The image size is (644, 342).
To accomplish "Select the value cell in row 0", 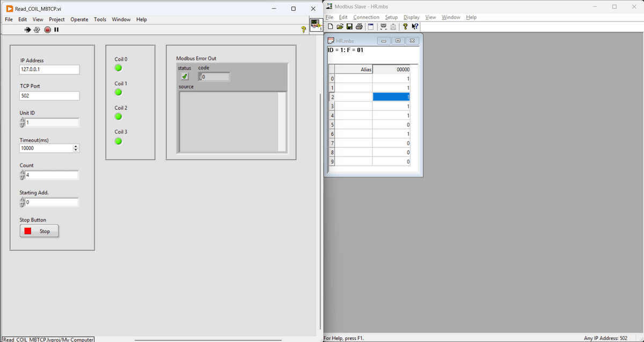I will [x=391, y=79].
